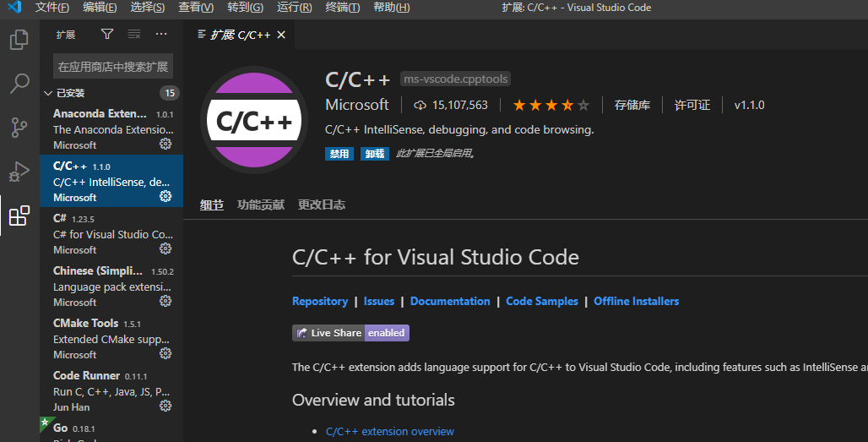The height and width of the screenshot is (442, 868).
Task: Open manage gear for Code Runner extension
Action: click(165, 406)
